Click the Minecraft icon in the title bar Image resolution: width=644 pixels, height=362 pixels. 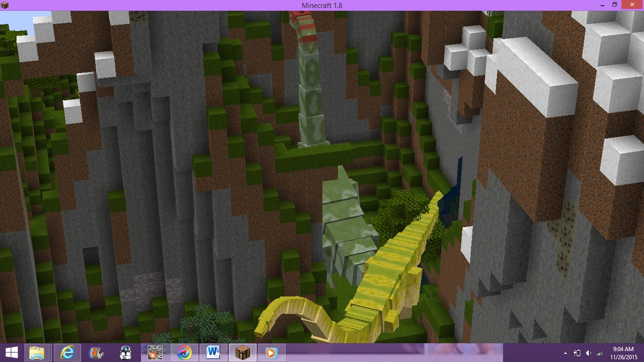(x=5, y=4)
